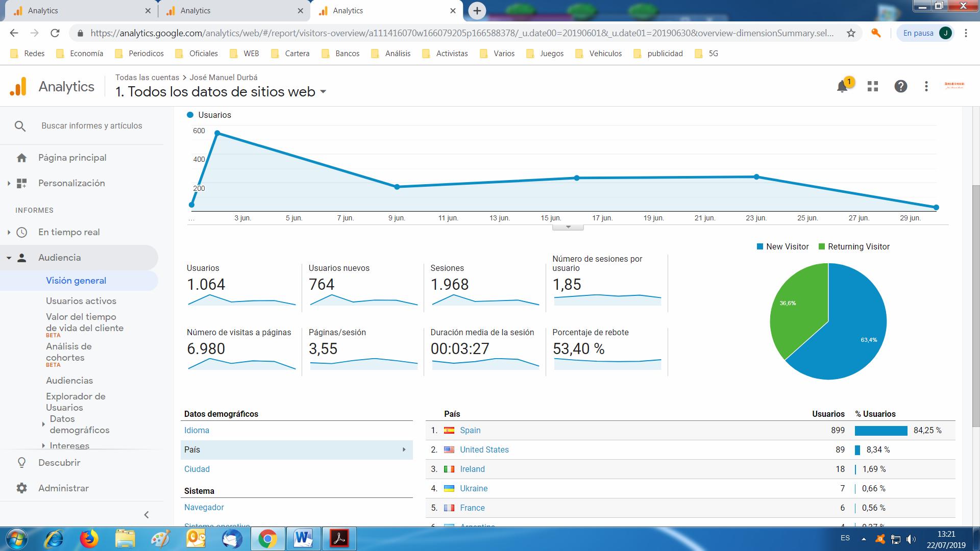Collapse the Audiencia section arrow
This screenshot has width=980, height=551.
[x=9, y=258]
